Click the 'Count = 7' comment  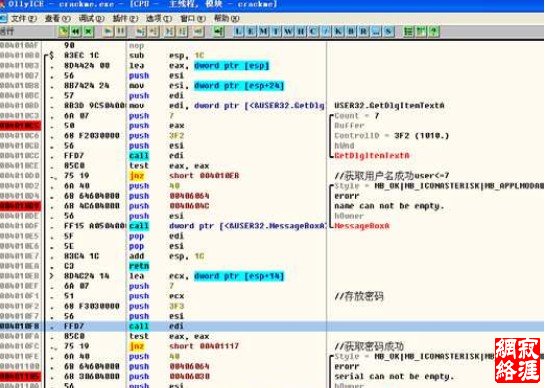[x=357, y=116]
